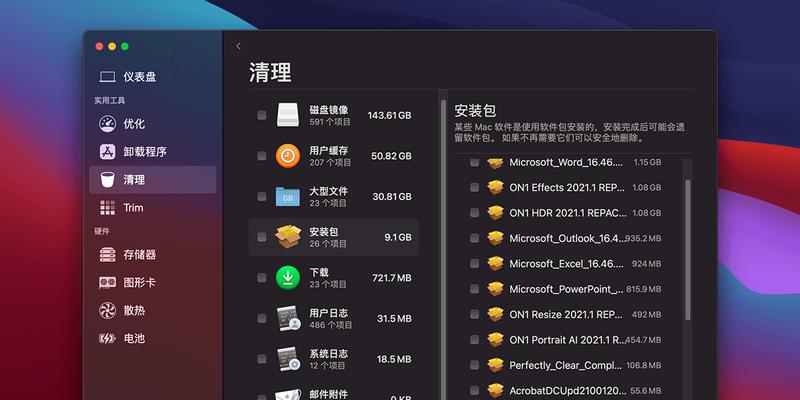The image size is (800, 400).
Task: Click the 安装包 panel heading
Action: (476, 111)
